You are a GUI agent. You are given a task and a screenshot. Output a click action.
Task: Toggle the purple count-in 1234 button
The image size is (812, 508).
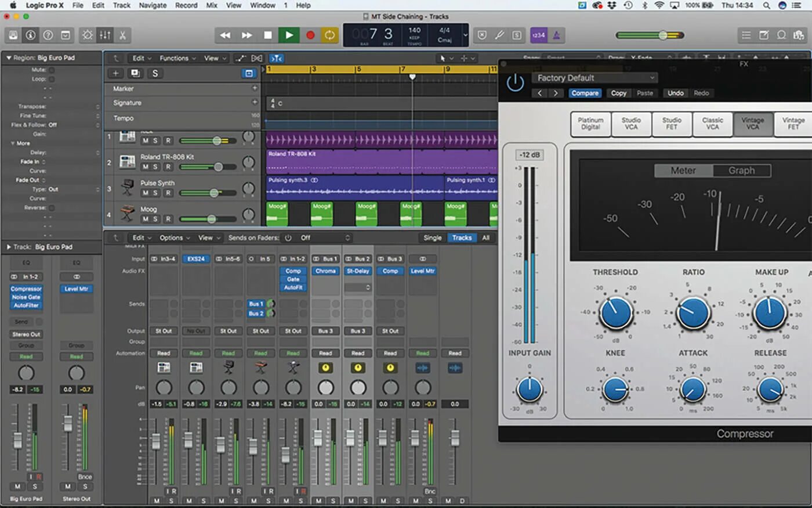point(539,35)
